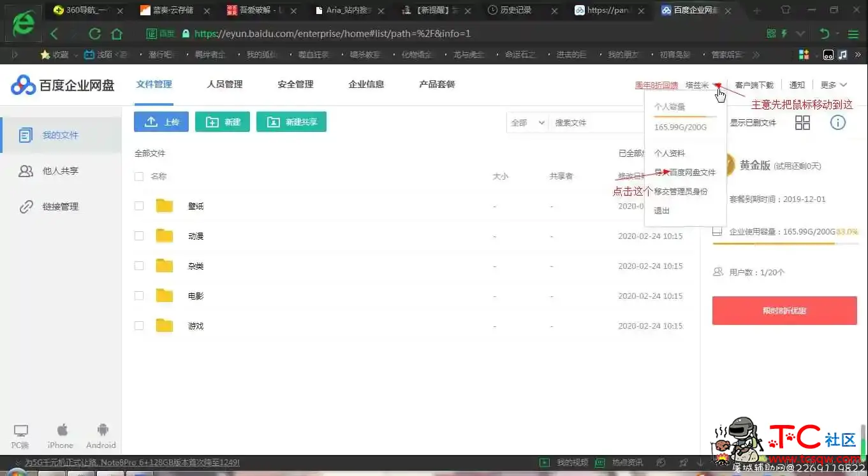This screenshot has height=476, width=868.
Task: Tick the checkbox for 电影 folder
Action: coord(139,296)
